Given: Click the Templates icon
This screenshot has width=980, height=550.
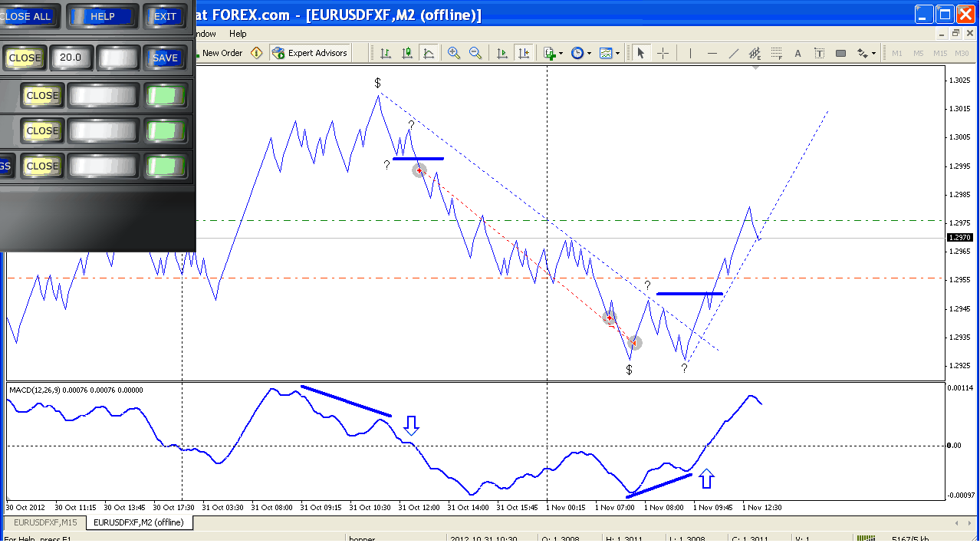Looking at the screenshot, I should (x=606, y=53).
